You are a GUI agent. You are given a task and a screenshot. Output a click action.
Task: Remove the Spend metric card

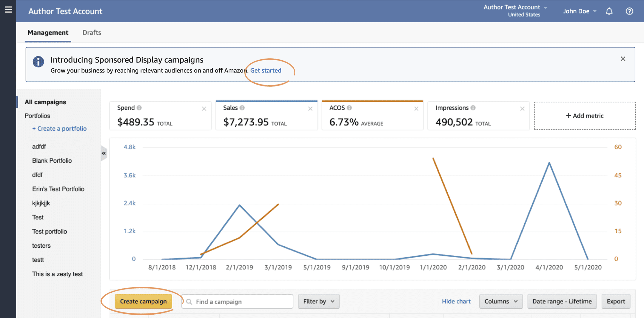coord(204,109)
